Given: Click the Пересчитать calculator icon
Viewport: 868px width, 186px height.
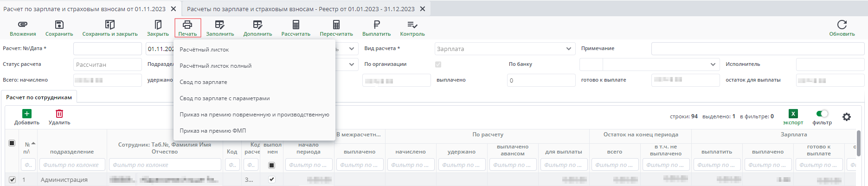Looking at the screenshot, I should (x=336, y=25).
